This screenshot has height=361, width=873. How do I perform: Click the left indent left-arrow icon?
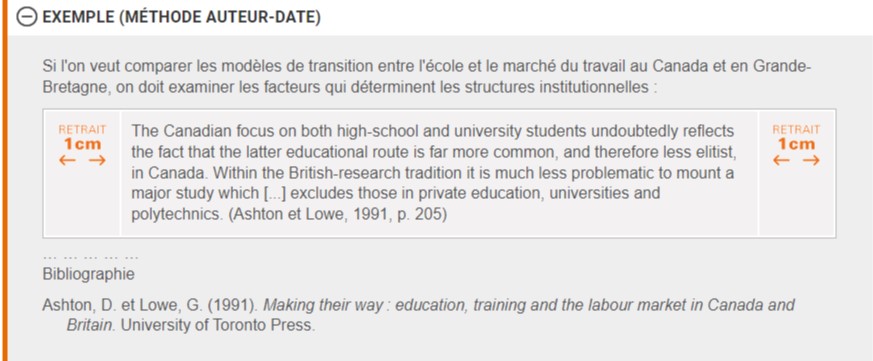67,160
